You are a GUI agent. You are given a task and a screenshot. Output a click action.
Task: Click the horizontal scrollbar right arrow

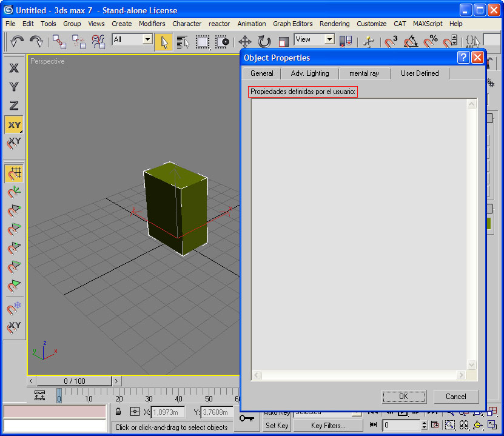click(462, 375)
